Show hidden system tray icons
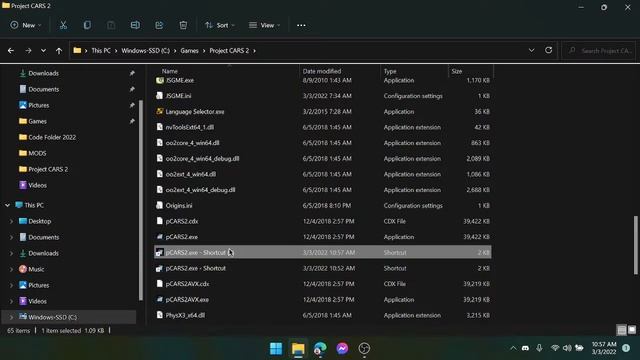The width and height of the screenshot is (640, 360). click(513, 348)
